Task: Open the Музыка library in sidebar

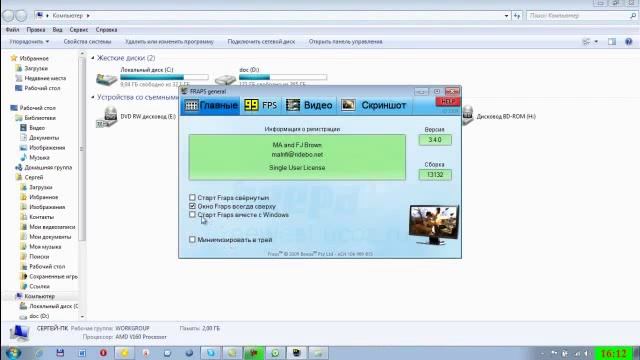Action: 39,157
